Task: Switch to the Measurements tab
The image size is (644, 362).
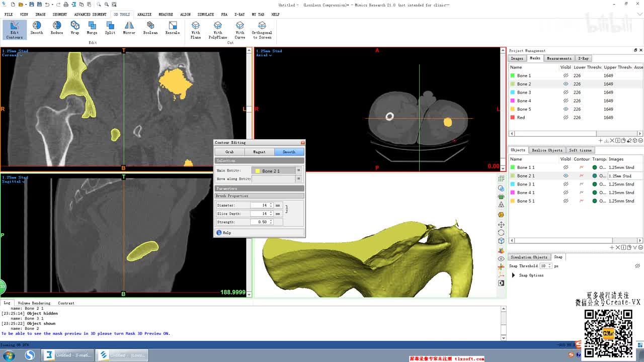Action: 558,58
